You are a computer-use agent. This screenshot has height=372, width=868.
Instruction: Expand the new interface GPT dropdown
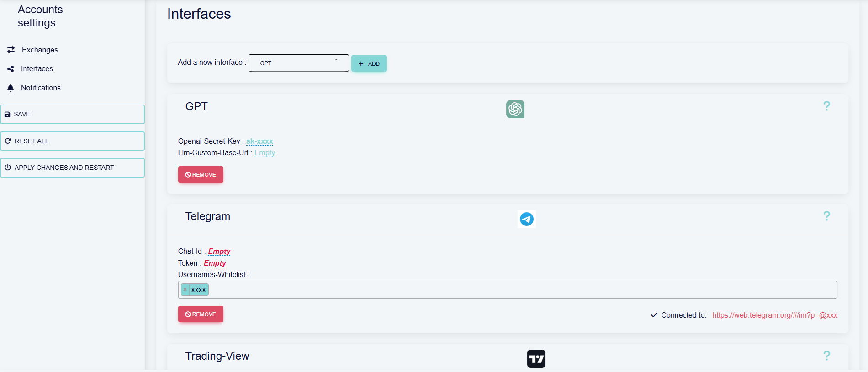pyautogui.click(x=299, y=63)
